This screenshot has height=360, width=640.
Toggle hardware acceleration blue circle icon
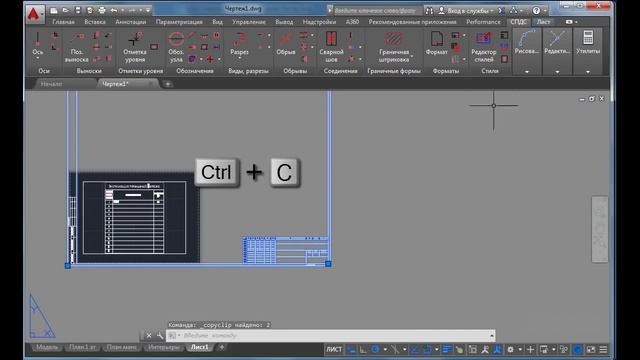577,349
